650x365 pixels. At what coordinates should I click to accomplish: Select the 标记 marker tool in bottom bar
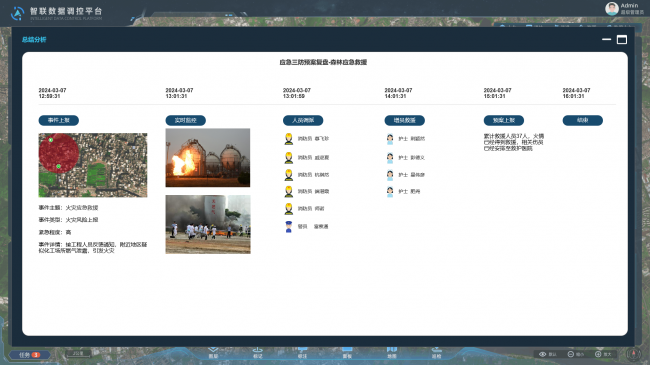point(258,353)
